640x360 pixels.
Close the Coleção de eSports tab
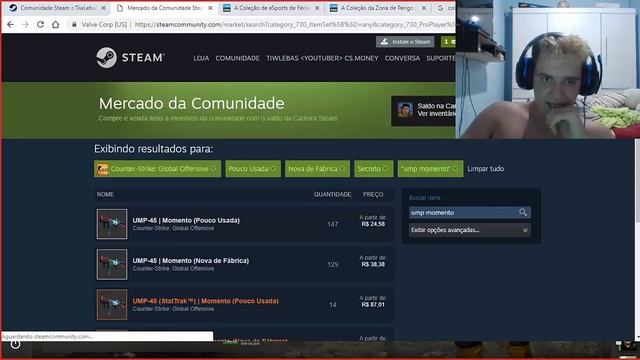[x=317, y=8]
